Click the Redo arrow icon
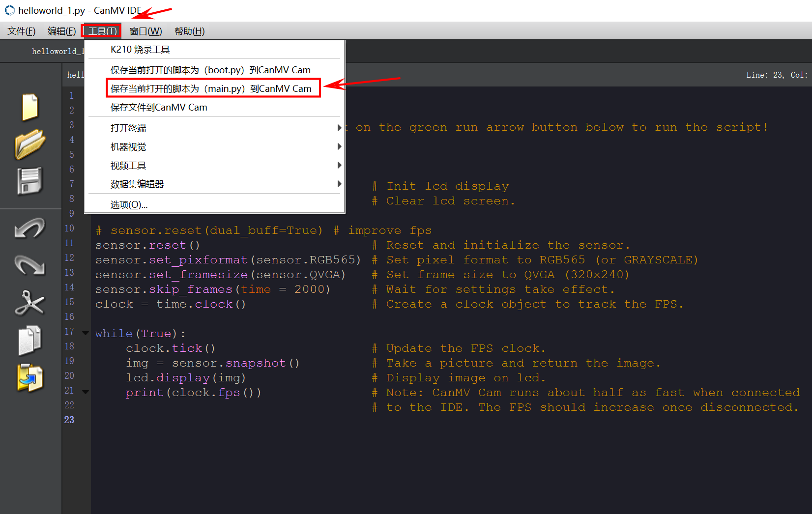 (30, 265)
